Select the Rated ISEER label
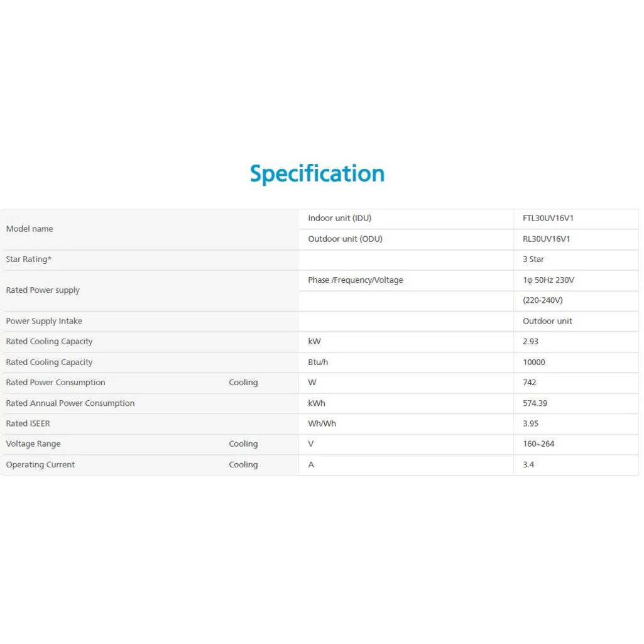This screenshot has width=644, height=644. tap(28, 423)
